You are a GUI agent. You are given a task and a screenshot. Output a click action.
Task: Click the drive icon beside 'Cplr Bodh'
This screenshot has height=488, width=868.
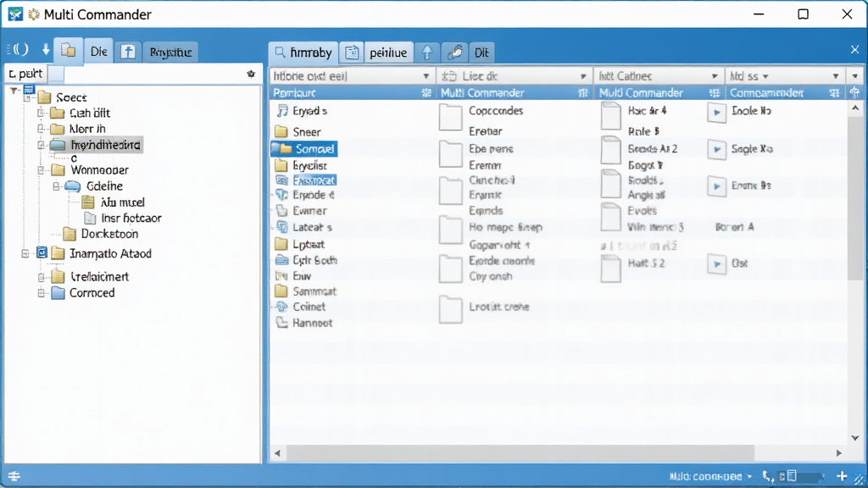click(282, 260)
